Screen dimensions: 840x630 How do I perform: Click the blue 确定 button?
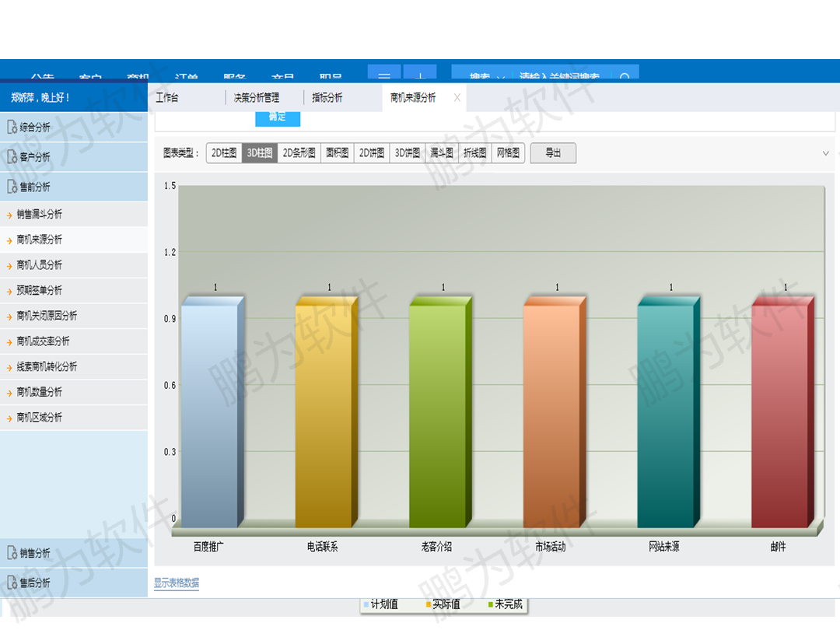[x=278, y=118]
